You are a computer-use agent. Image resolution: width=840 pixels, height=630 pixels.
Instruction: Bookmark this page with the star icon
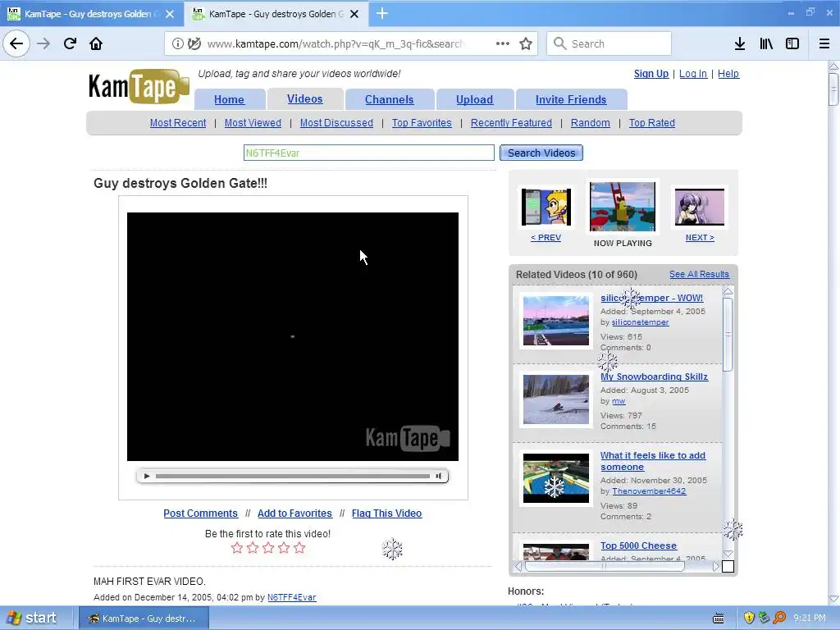click(526, 43)
